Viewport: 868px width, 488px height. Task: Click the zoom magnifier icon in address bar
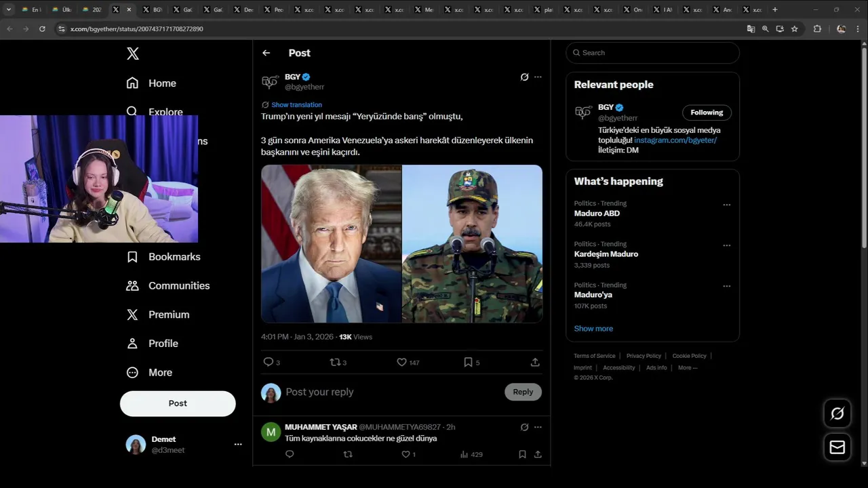point(766,29)
